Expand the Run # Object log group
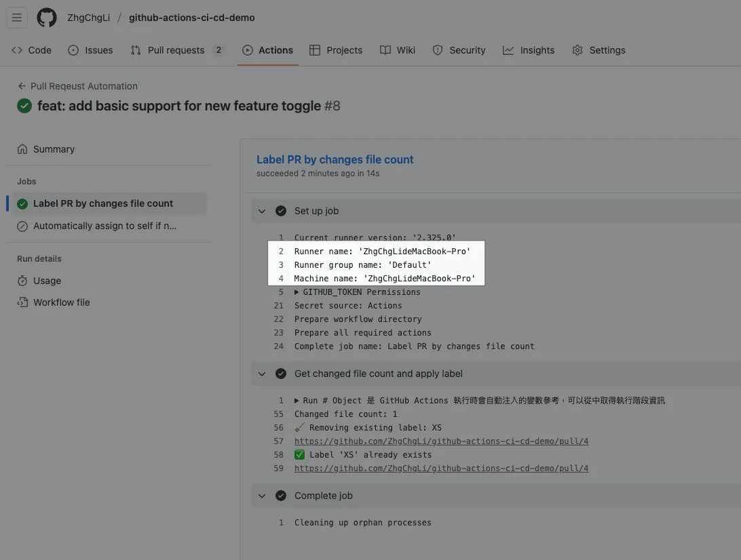This screenshot has height=560, width=741. (297, 401)
